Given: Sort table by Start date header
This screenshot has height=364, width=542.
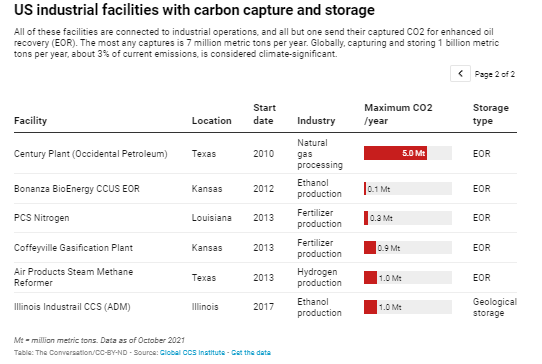Looking at the screenshot, I should 264,114.
